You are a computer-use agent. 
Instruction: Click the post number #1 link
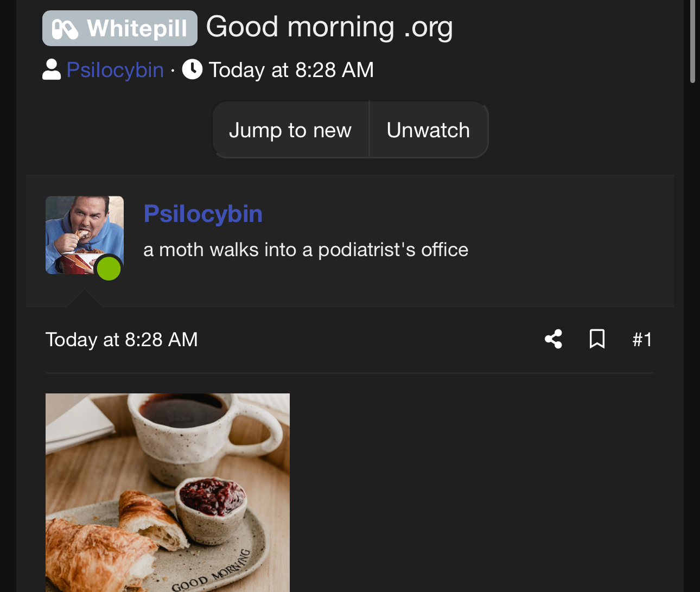click(642, 340)
